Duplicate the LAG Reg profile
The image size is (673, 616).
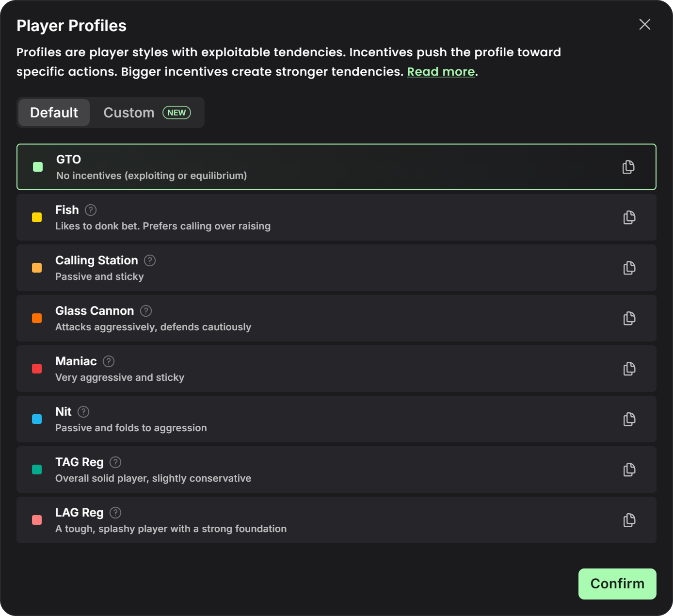click(x=629, y=520)
